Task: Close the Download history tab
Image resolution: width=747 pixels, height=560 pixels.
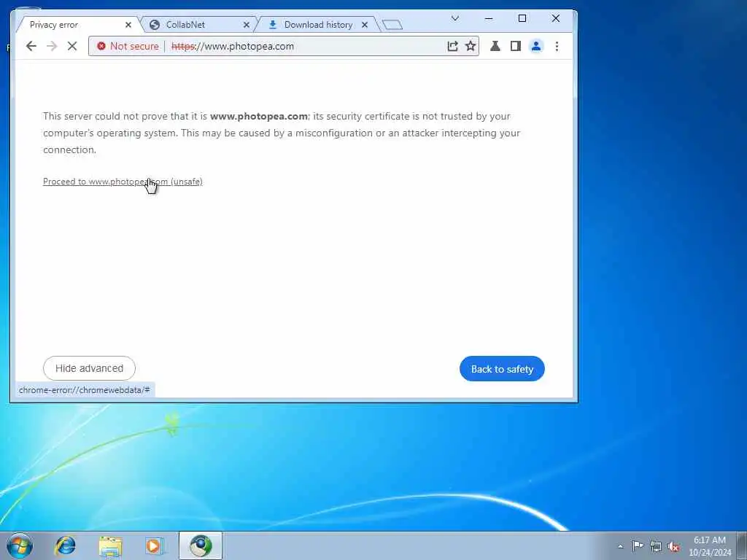Action: (365, 25)
